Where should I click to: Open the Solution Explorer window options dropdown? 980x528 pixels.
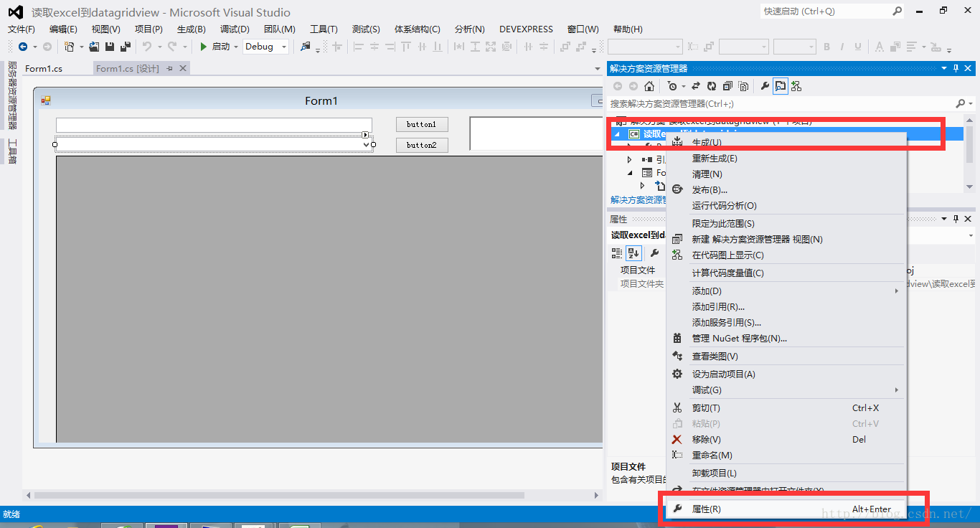(x=944, y=68)
